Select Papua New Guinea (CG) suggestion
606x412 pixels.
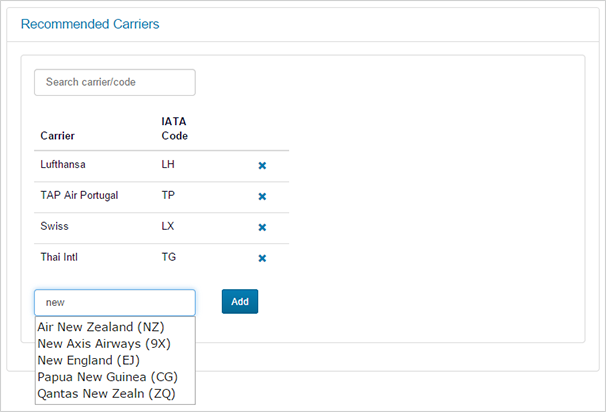tap(107, 377)
